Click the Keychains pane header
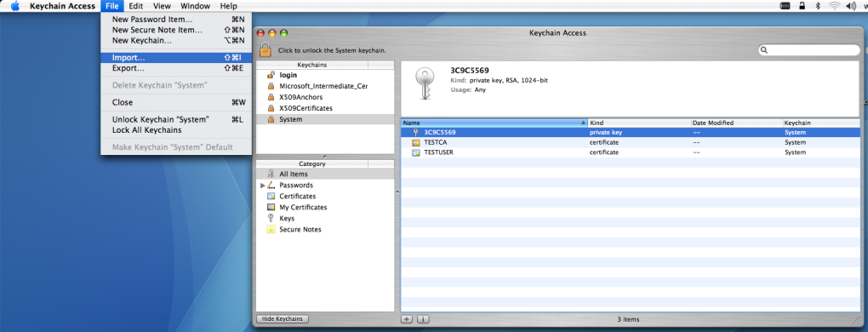 click(x=312, y=65)
